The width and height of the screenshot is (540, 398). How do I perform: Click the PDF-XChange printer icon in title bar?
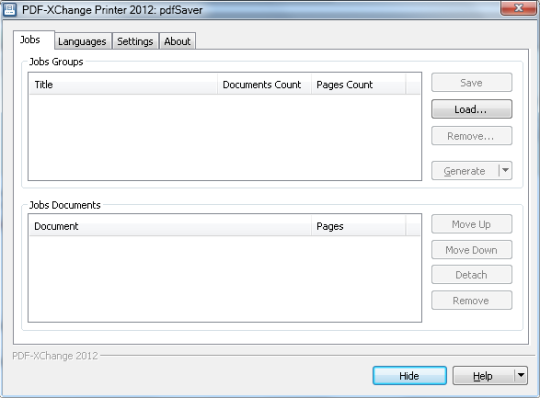(x=10, y=10)
